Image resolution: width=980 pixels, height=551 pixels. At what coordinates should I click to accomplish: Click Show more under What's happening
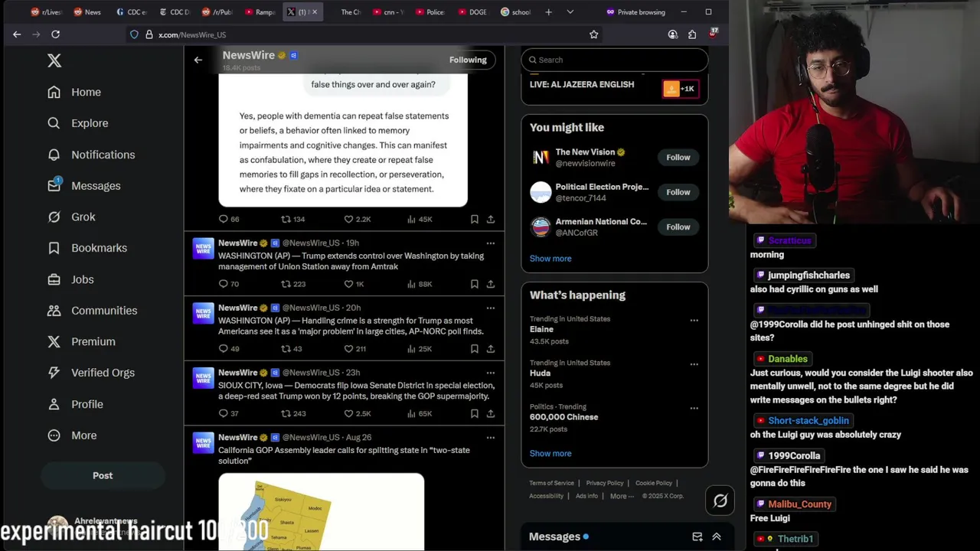[550, 454]
